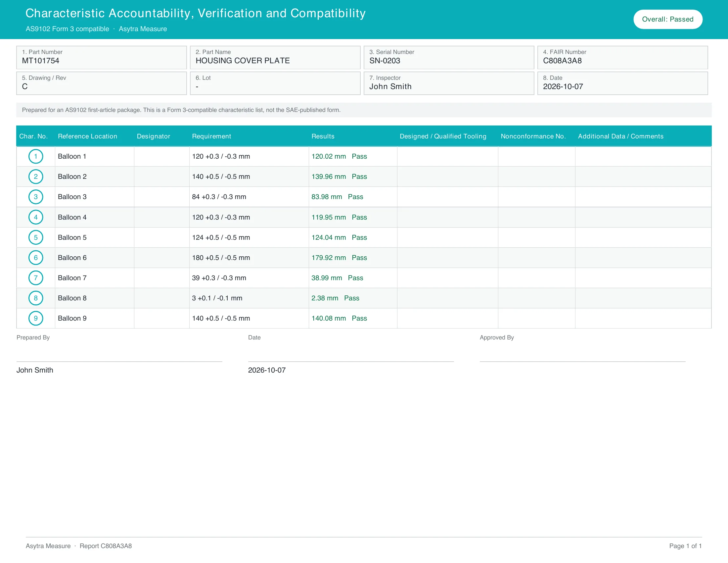Click the Nonconformance No. column header
This screenshot has width=728, height=563.
click(x=533, y=136)
